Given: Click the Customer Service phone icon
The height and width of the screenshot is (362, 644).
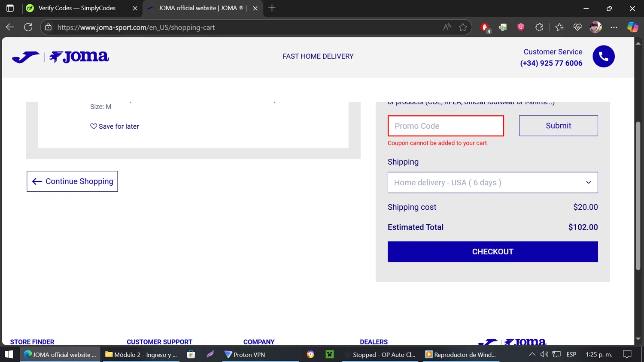Looking at the screenshot, I should (604, 57).
